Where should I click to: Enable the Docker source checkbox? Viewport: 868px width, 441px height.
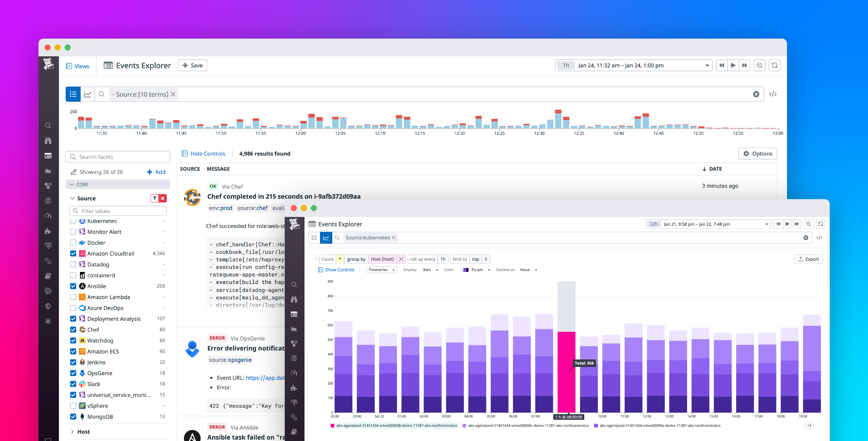coord(73,242)
